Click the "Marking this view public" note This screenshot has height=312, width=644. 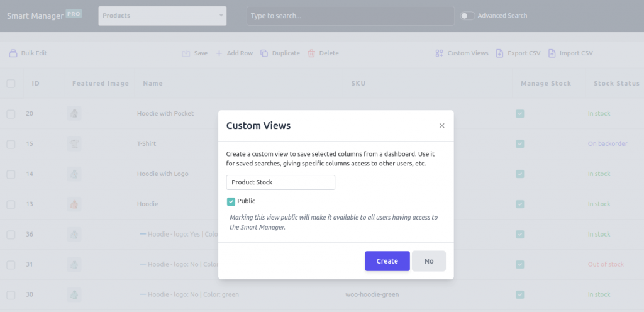(333, 222)
